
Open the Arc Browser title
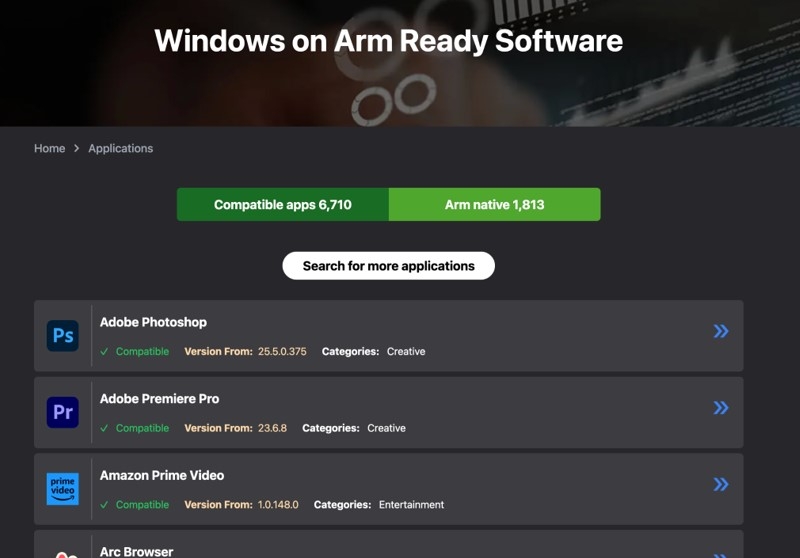(136, 552)
